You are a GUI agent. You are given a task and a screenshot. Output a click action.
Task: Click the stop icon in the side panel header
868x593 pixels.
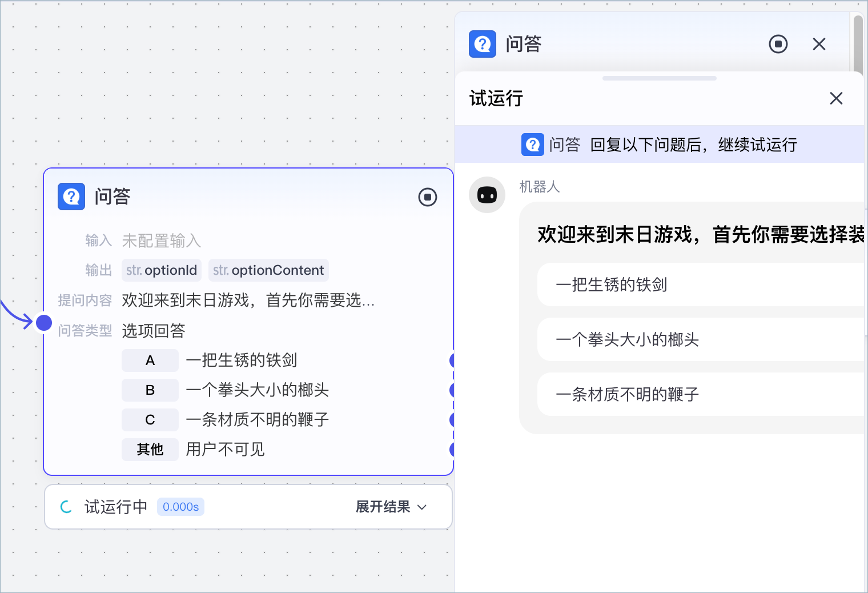778,44
